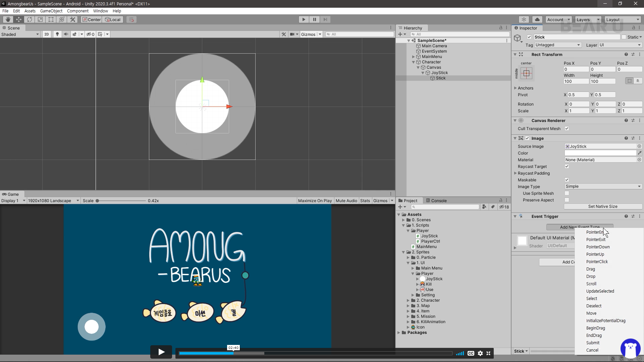Toggle scene audio icon
The width and height of the screenshot is (644, 362).
point(66,34)
